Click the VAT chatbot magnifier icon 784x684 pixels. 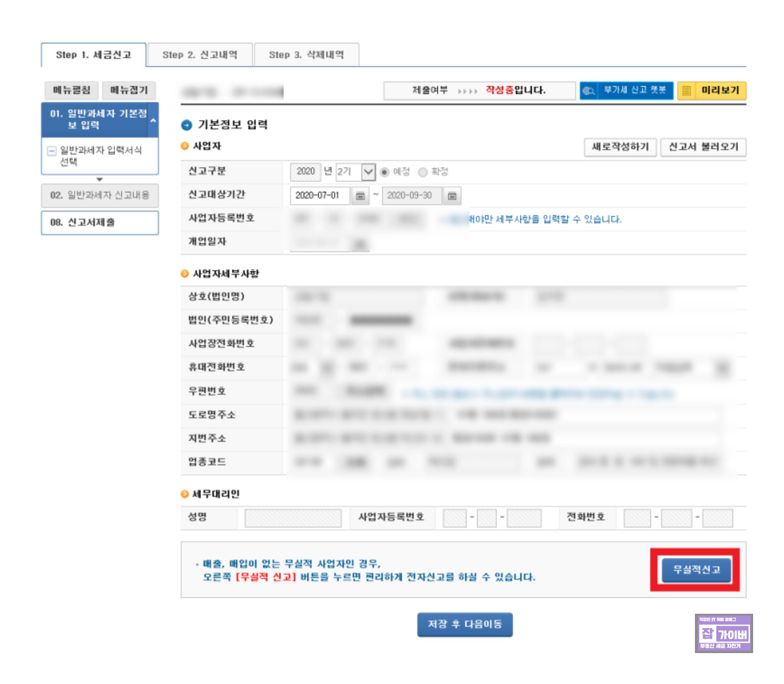(588, 91)
